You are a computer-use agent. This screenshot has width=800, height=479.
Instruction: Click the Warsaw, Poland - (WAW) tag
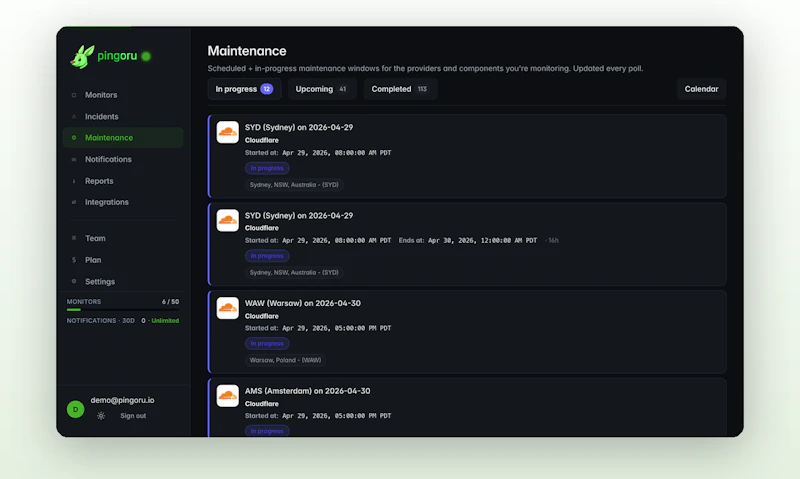pyautogui.click(x=285, y=360)
